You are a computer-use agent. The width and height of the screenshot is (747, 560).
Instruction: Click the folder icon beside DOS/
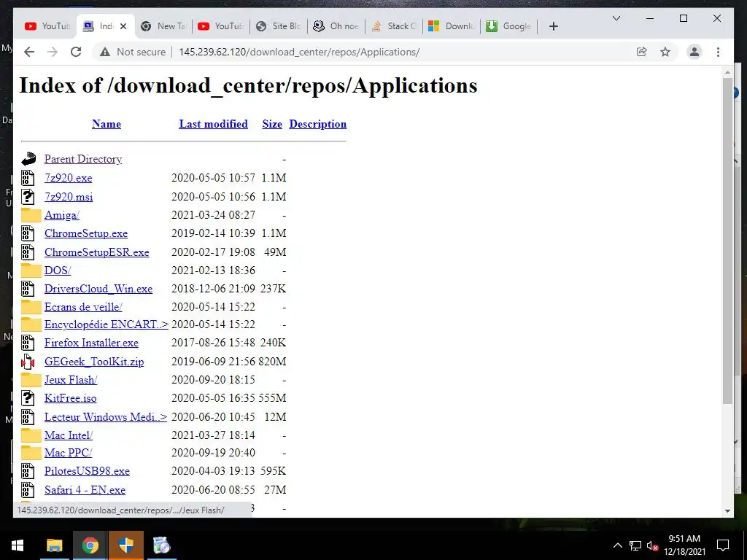point(31,270)
